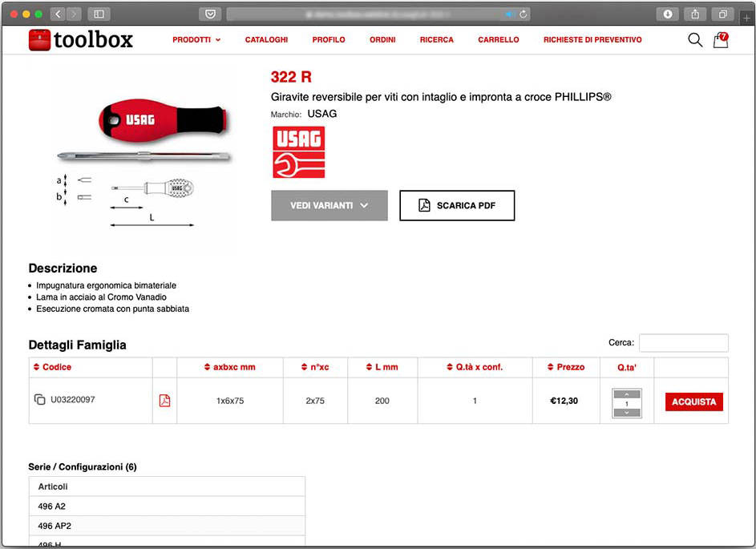Sort table by Codice column
The width and height of the screenshot is (756, 549).
(52, 367)
